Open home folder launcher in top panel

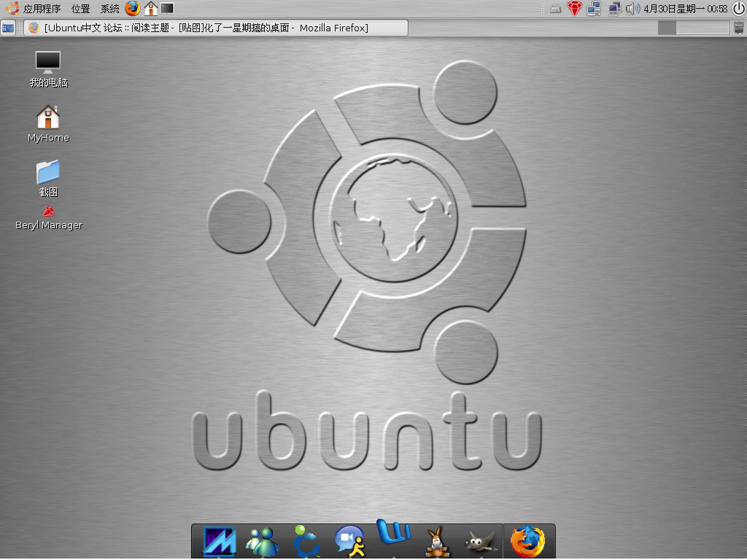coord(151,8)
